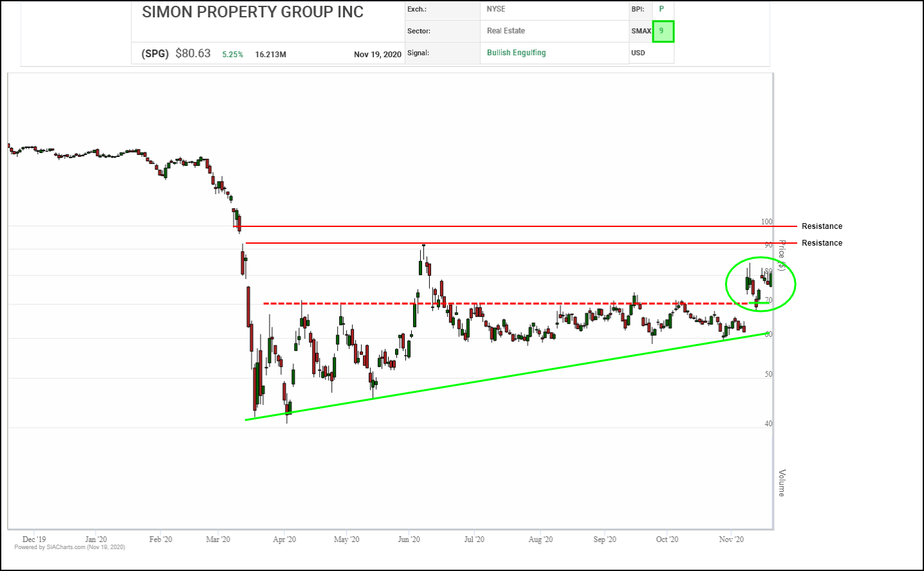Select the Nov '20 date axis label
The image size is (924, 571).
coord(731,539)
